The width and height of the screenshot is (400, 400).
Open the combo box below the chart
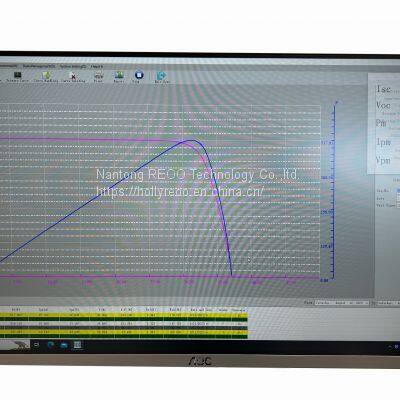click(342, 303)
